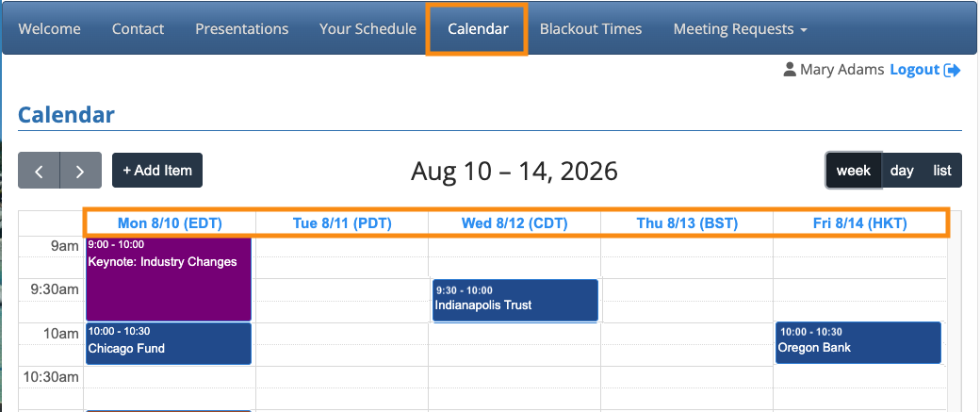Switch calendar to list view

942,170
